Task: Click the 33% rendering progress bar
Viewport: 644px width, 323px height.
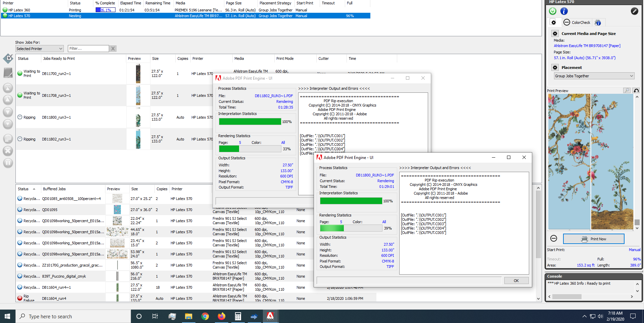Action: pyautogui.click(x=250, y=149)
